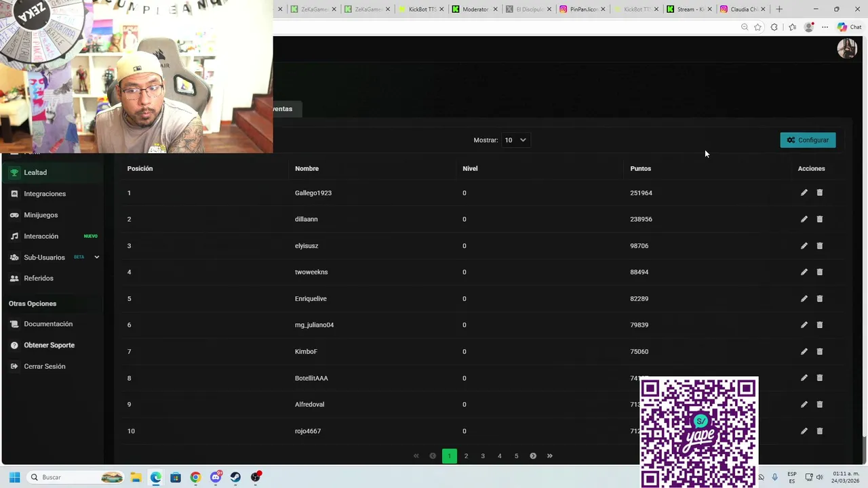Click the trash icon for dillaann
The width and height of the screenshot is (868, 488).
coord(819,219)
